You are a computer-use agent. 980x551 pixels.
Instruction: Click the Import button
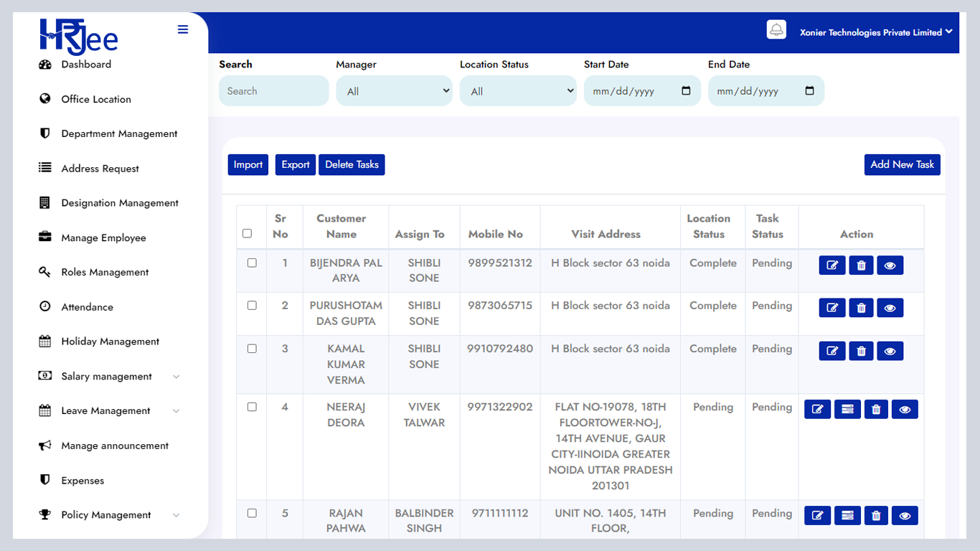[248, 164]
